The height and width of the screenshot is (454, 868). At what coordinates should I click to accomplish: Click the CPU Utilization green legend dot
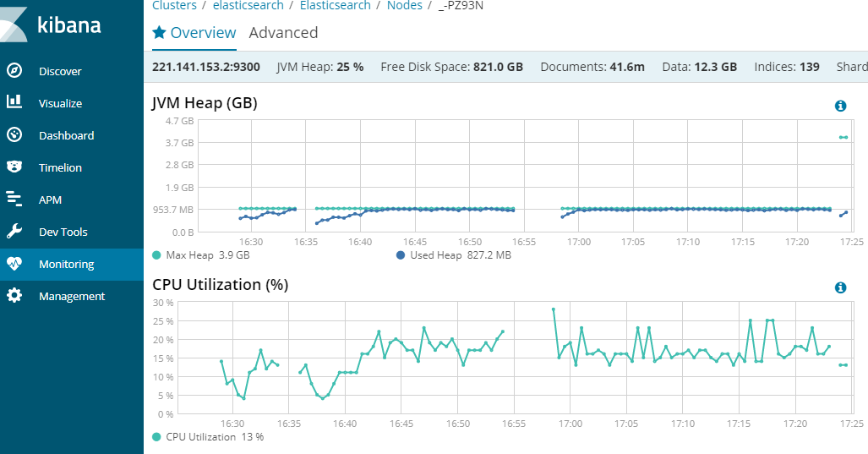(156, 437)
